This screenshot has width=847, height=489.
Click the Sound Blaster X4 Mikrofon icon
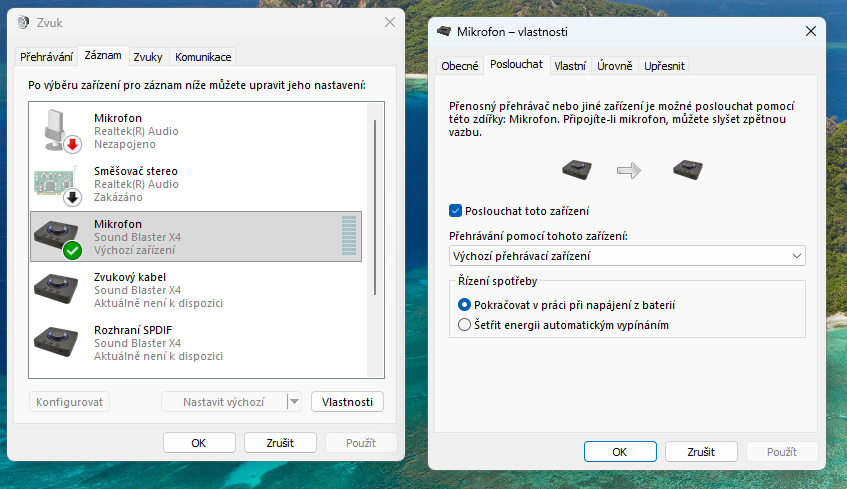57,238
